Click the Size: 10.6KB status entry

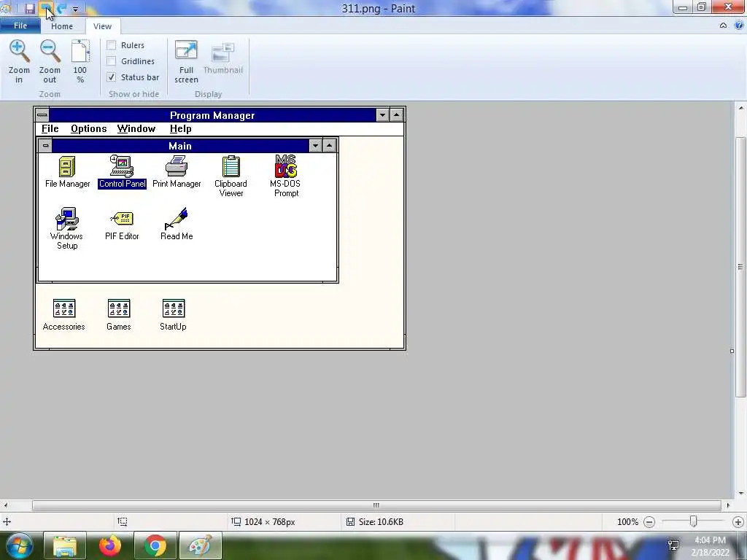pyautogui.click(x=375, y=522)
